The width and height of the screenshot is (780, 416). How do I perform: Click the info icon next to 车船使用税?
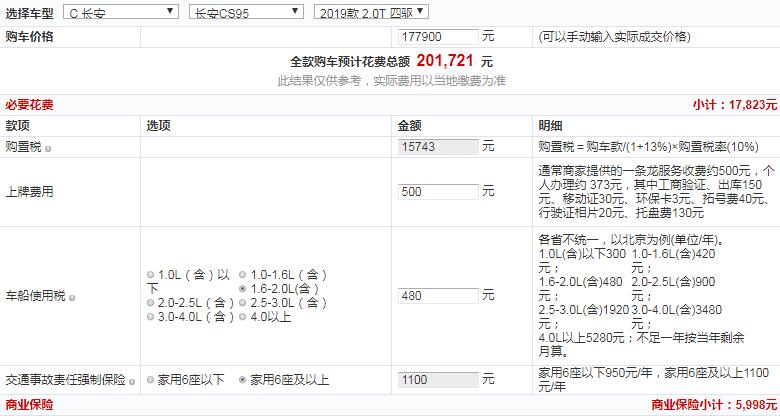pos(72,298)
